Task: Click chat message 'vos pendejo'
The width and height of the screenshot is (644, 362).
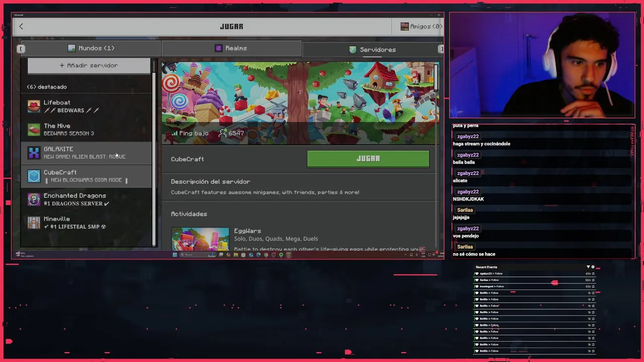Action: [x=466, y=236]
